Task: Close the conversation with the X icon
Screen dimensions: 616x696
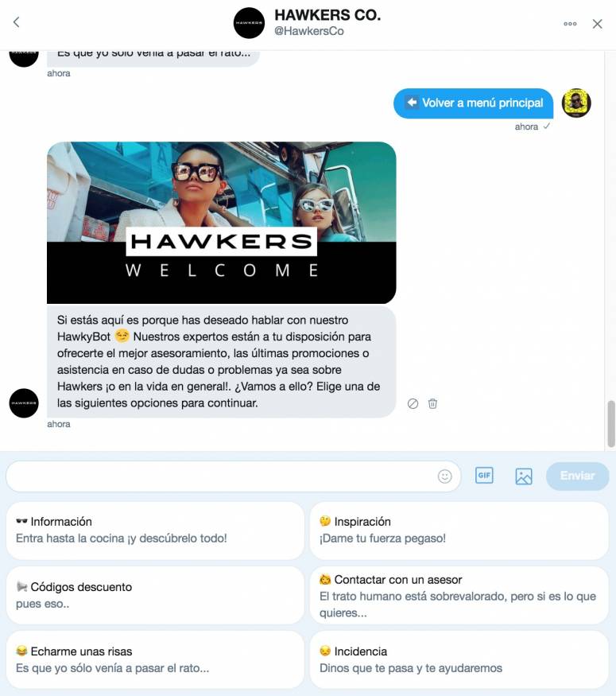Action: pos(598,24)
